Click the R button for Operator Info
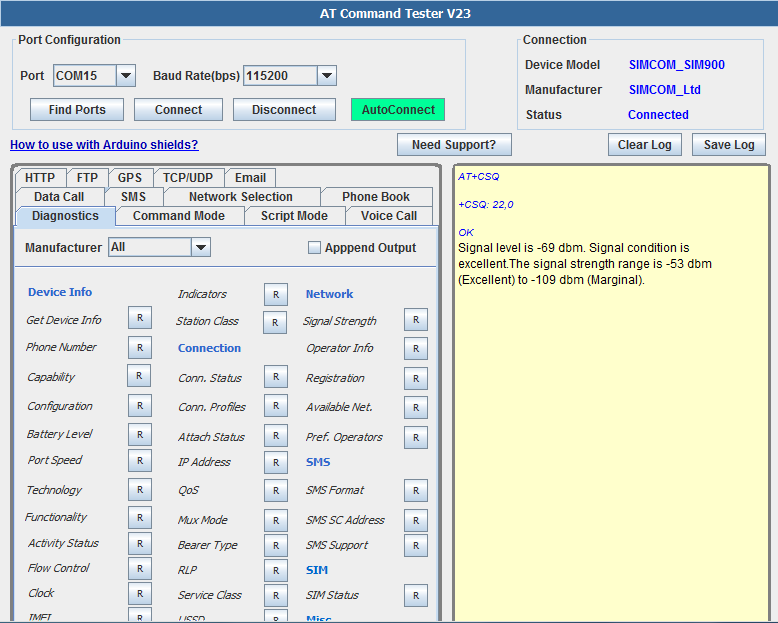Image resolution: width=778 pixels, height=623 pixels. [416, 349]
